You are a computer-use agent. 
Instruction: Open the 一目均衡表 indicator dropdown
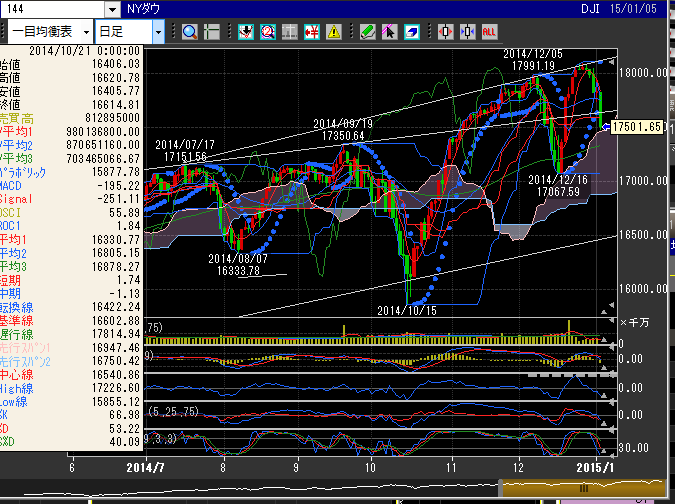point(84,32)
